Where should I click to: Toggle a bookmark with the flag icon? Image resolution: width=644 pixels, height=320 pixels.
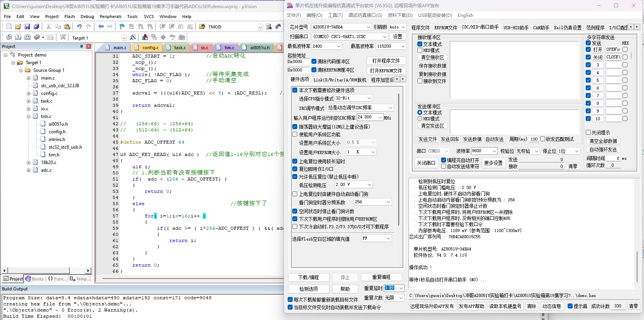click(x=122, y=27)
